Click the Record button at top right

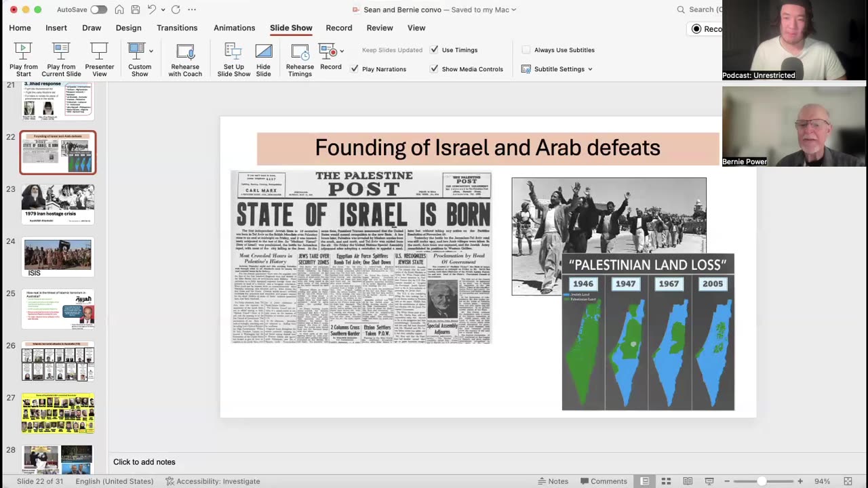(x=705, y=28)
